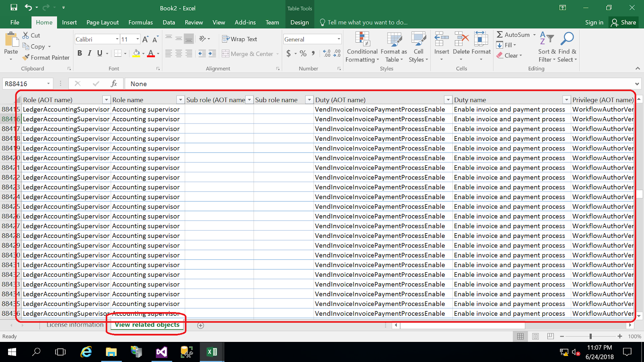Viewport: 644px width, 362px height.
Task: Open Visual Studio from the taskbar
Action: tap(161, 352)
